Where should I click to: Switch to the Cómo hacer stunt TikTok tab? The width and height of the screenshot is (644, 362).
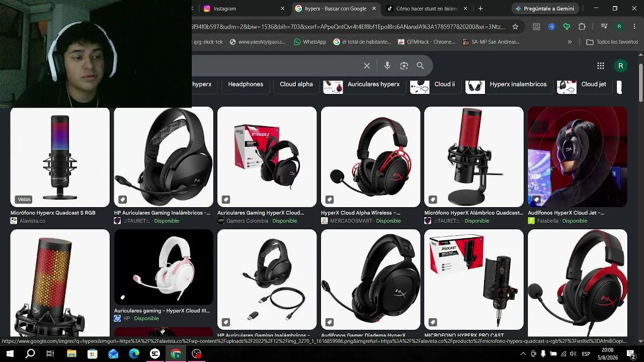click(x=427, y=9)
